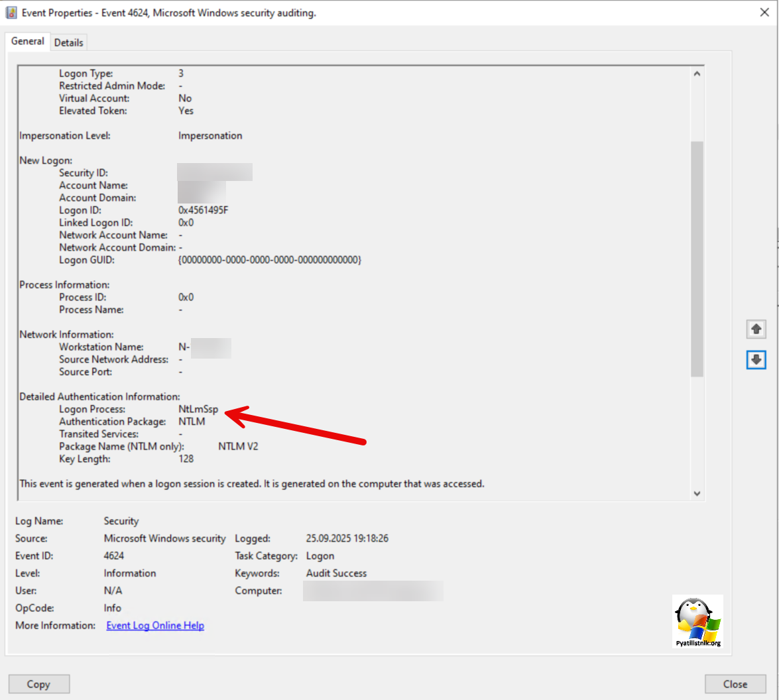Switch to the General tab
The width and height of the screenshot is (779, 700).
[28, 41]
